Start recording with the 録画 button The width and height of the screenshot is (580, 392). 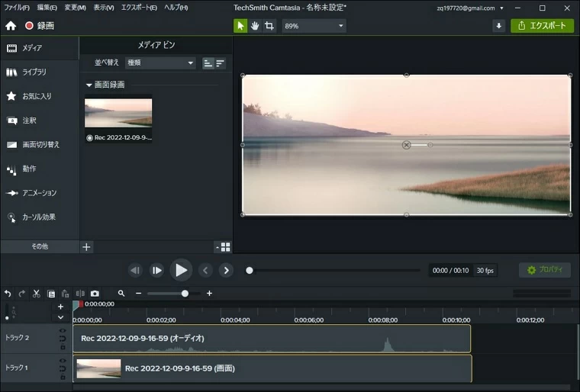(x=40, y=25)
